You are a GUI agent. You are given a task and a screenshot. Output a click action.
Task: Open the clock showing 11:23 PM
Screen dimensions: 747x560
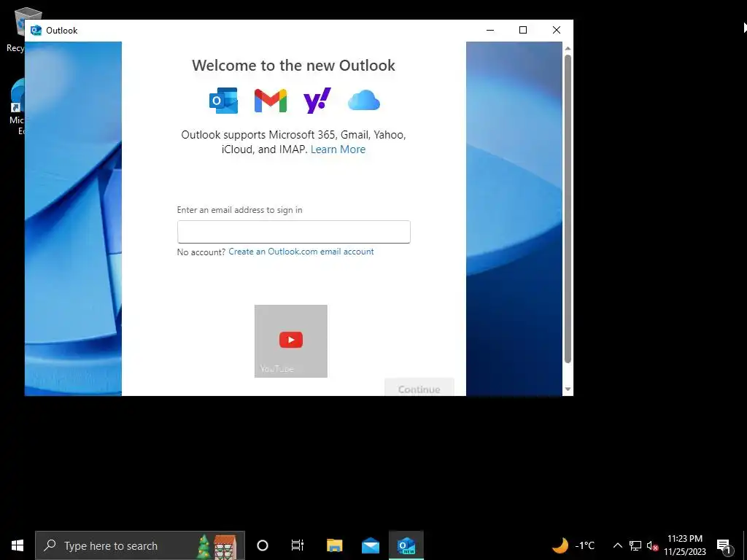coord(684,545)
